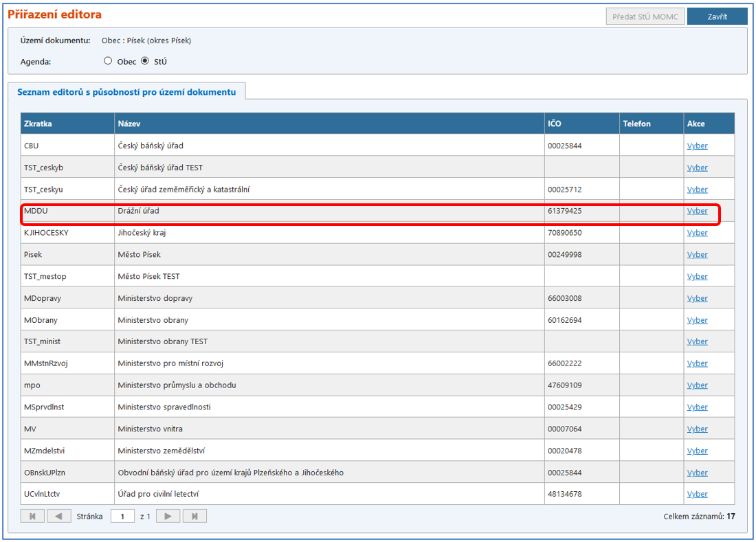Viewport: 756px width, 542px height.
Task: Click previous page arrow icon
Action: click(x=58, y=516)
